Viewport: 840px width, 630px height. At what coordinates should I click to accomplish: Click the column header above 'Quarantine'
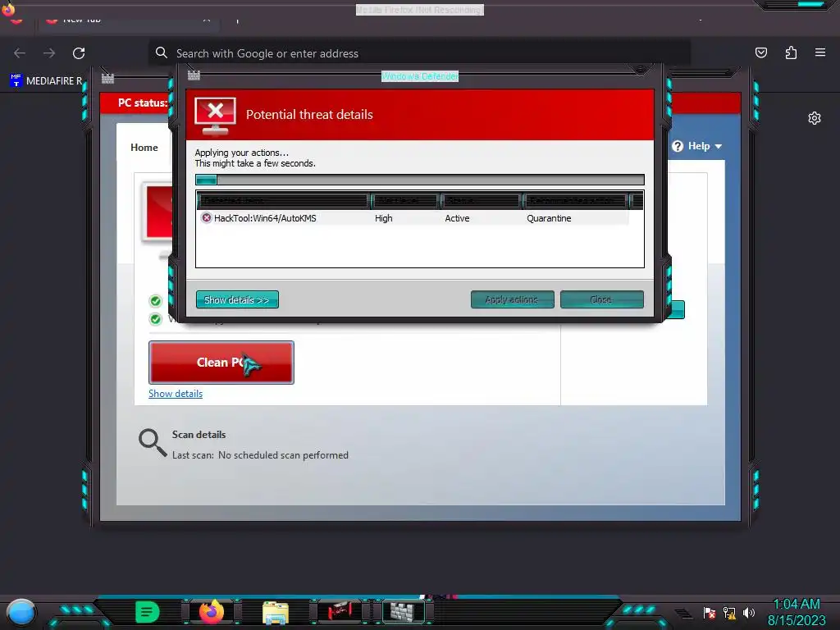[575, 201]
